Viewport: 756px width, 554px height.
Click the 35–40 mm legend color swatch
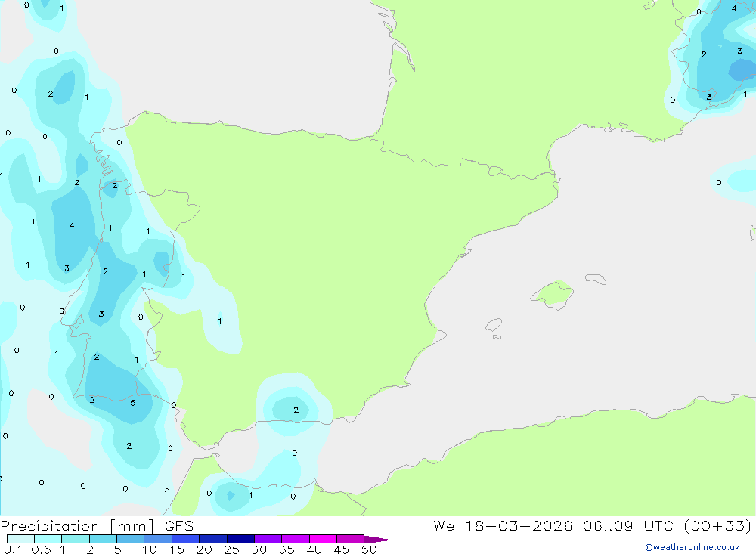295,539
